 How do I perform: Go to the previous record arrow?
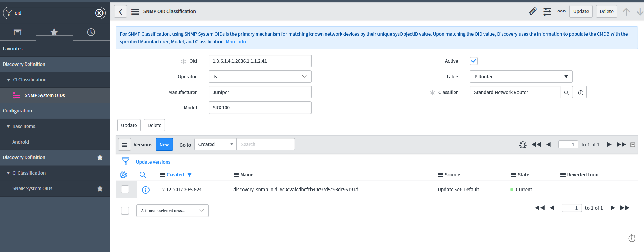(626, 11)
